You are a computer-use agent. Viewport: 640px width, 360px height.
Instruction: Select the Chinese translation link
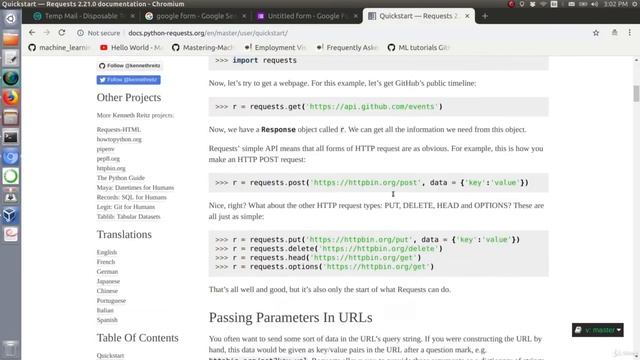pyautogui.click(x=107, y=291)
